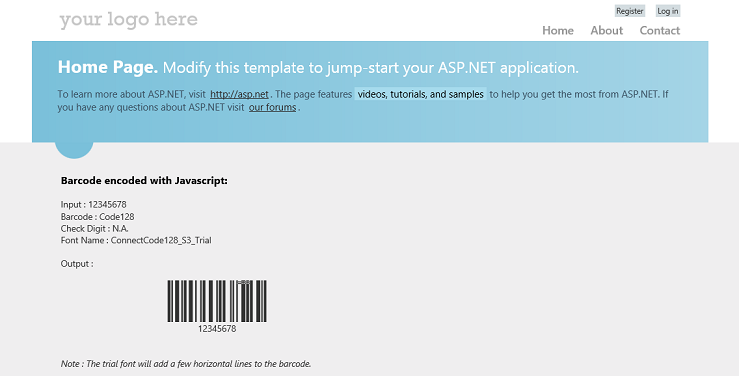Navigate to the Contact page
This screenshot has width=739, height=376.
[x=659, y=31]
